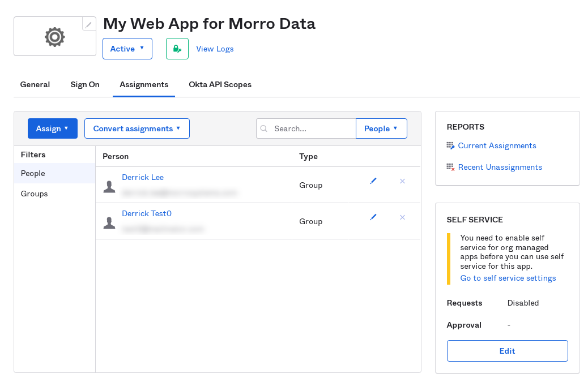Viewport: 588px width, 382px height.
Task: Select the Assignments tab
Action: [144, 85]
